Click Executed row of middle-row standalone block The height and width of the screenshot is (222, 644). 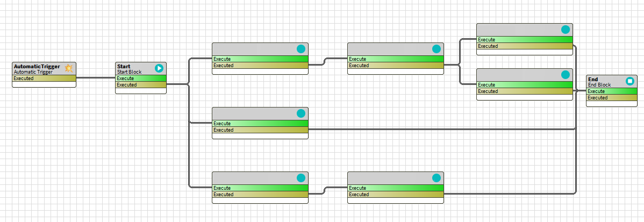(260, 130)
